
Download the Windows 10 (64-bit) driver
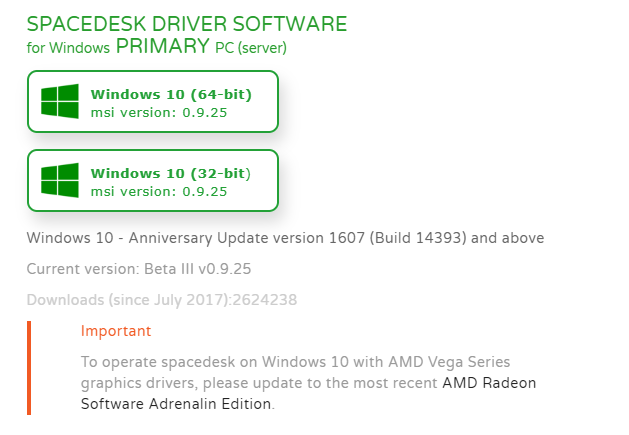click(153, 102)
